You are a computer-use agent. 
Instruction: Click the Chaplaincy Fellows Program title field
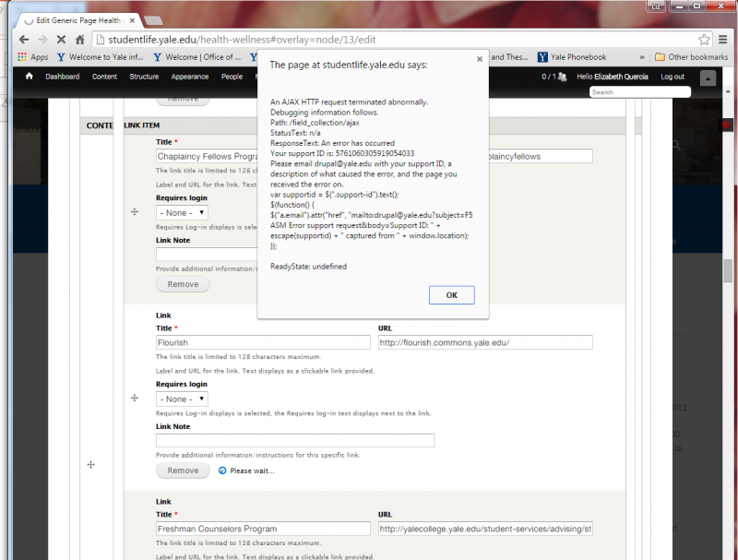(207, 156)
